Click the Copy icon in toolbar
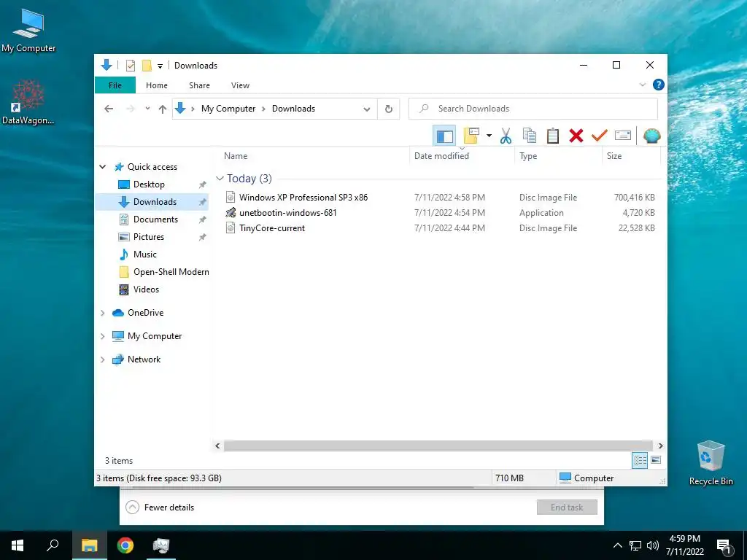 click(530, 136)
